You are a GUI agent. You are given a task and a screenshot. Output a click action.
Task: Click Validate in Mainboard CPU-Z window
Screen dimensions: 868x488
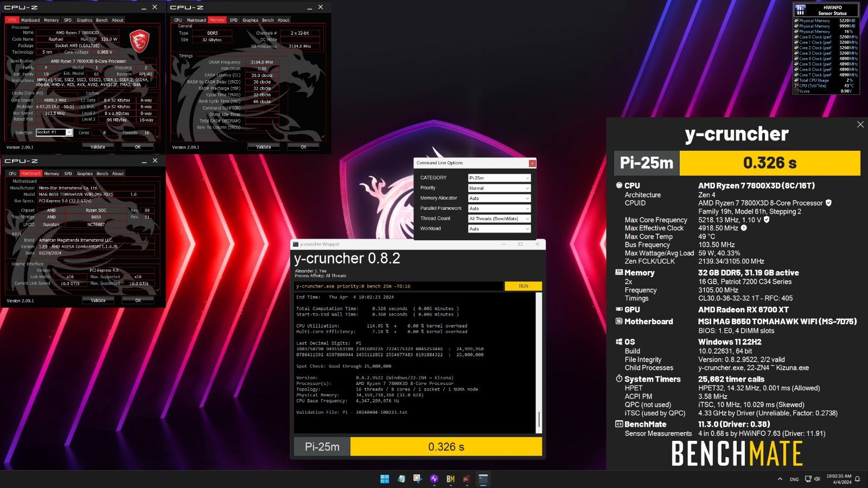[x=98, y=300]
